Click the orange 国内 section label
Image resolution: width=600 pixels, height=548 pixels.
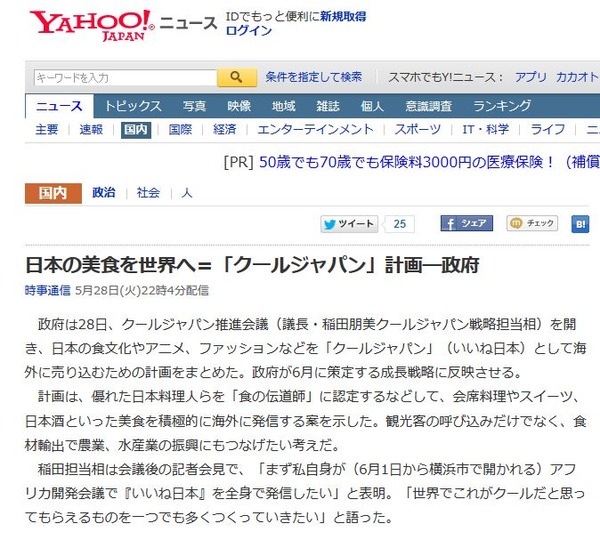tap(53, 193)
